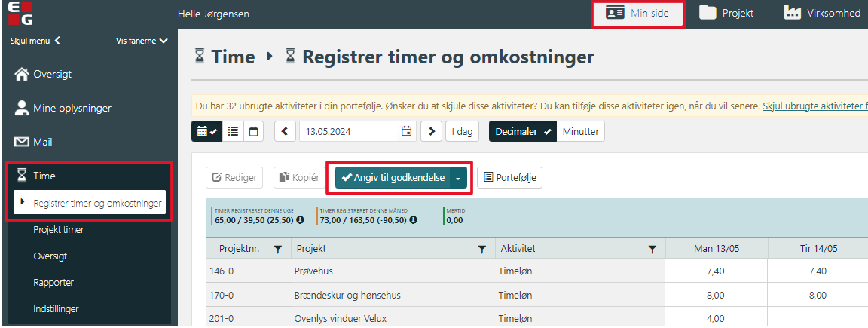The height and width of the screenshot is (328, 868).
Task: Open Mine oplysninger in sidebar
Action: click(72, 109)
